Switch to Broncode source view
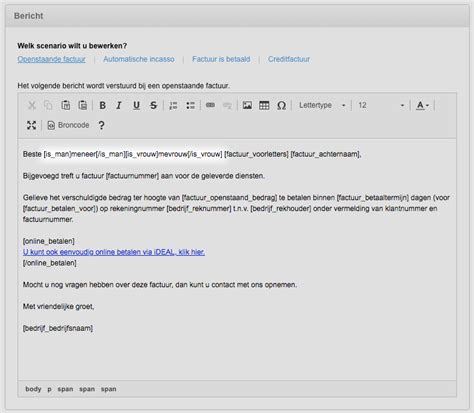Screen dimensions: 474x413 69,125
